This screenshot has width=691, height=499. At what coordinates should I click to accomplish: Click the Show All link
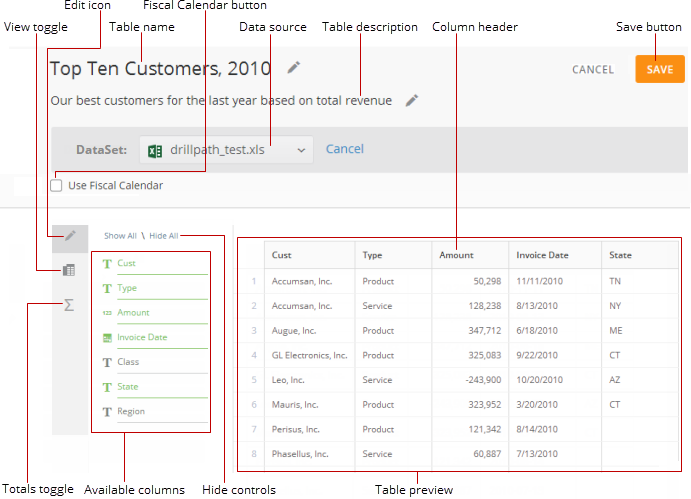tap(120, 236)
